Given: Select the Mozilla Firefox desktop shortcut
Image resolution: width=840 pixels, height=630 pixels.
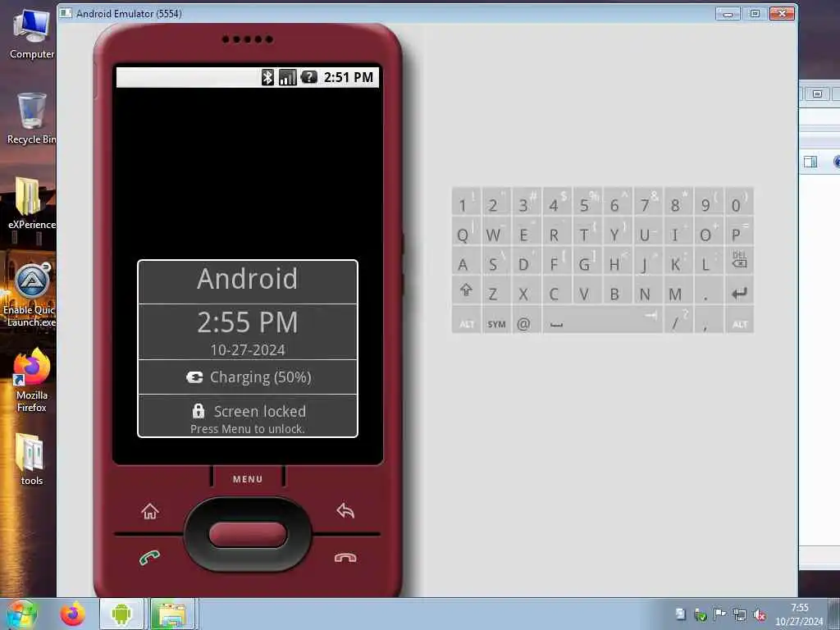Looking at the screenshot, I should 32,381.
